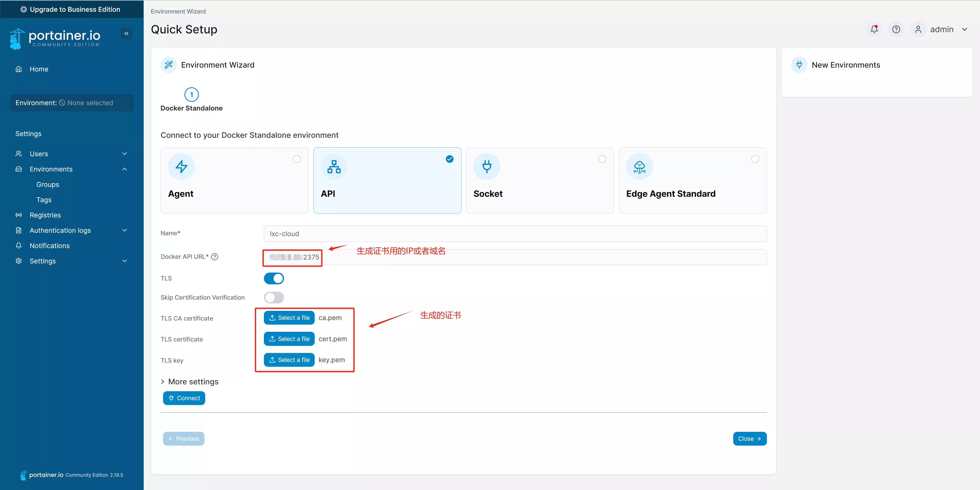Open Registries in the sidebar

(45, 215)
